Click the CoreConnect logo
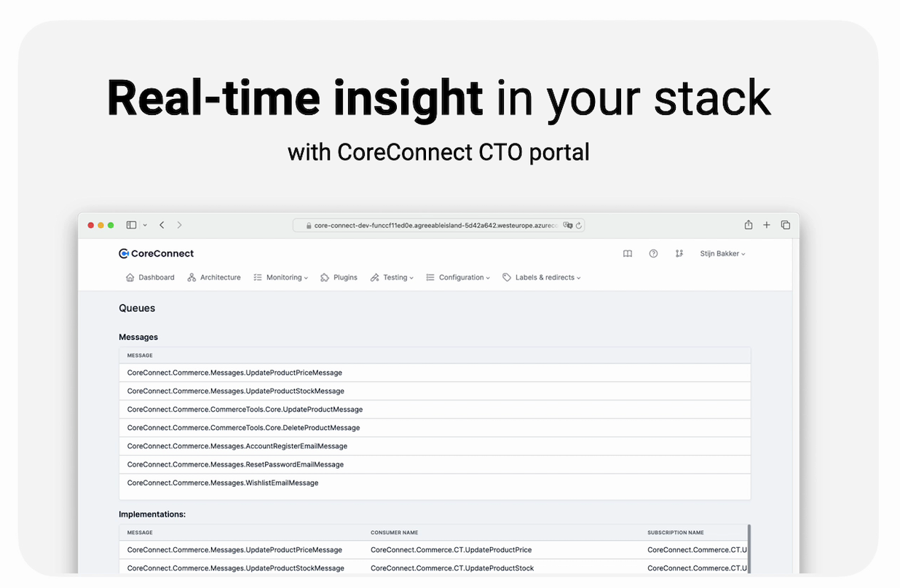Image resolution: width=900 pixels, height=588 pixels. click(156, 253)
